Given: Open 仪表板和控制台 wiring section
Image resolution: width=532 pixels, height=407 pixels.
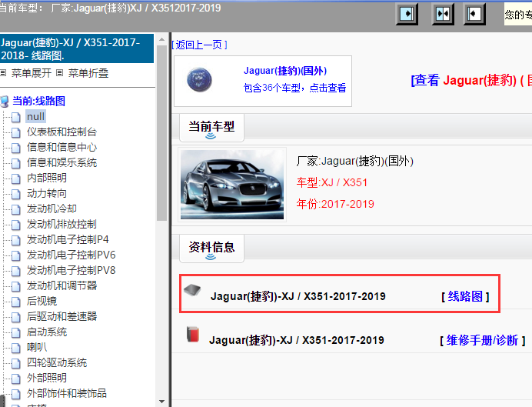Looking at the screenshot, I should (62, 132).
